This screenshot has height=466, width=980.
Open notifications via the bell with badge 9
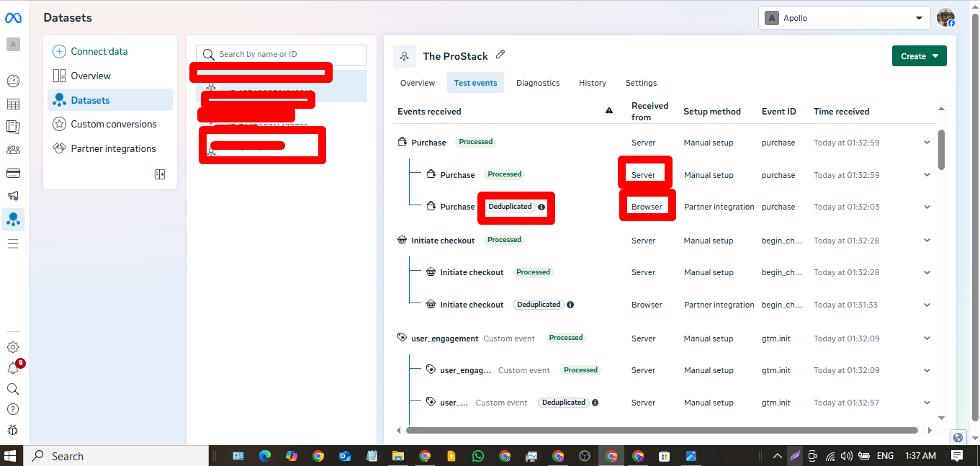pyautogui.click(x=13, y=367)
